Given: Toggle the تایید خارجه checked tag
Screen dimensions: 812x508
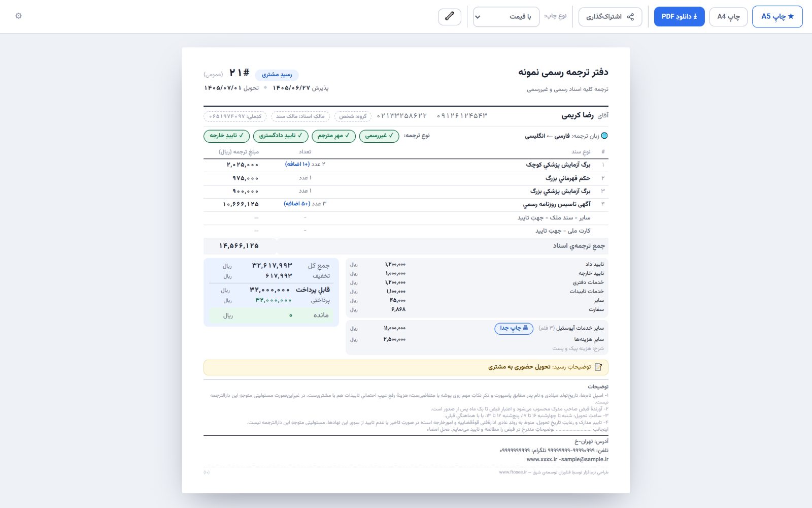Looking at the screenshot, I should coord(227,136).
